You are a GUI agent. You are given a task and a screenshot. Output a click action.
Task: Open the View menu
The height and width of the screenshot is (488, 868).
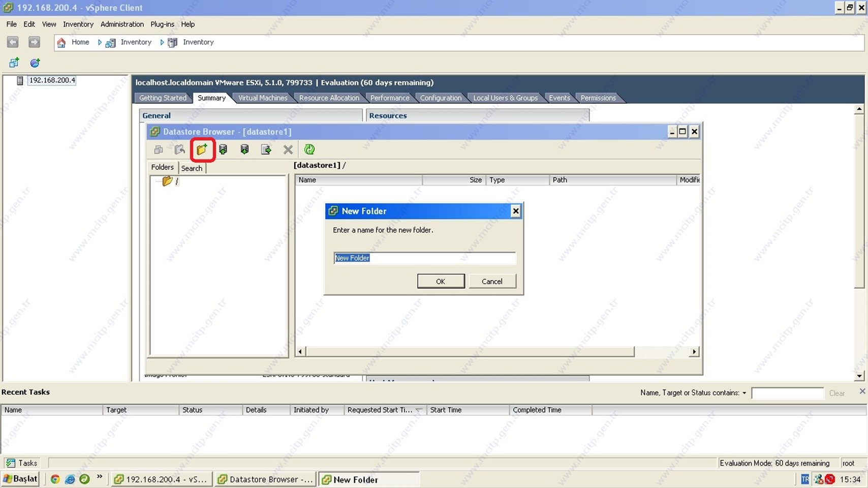(49, 24)
